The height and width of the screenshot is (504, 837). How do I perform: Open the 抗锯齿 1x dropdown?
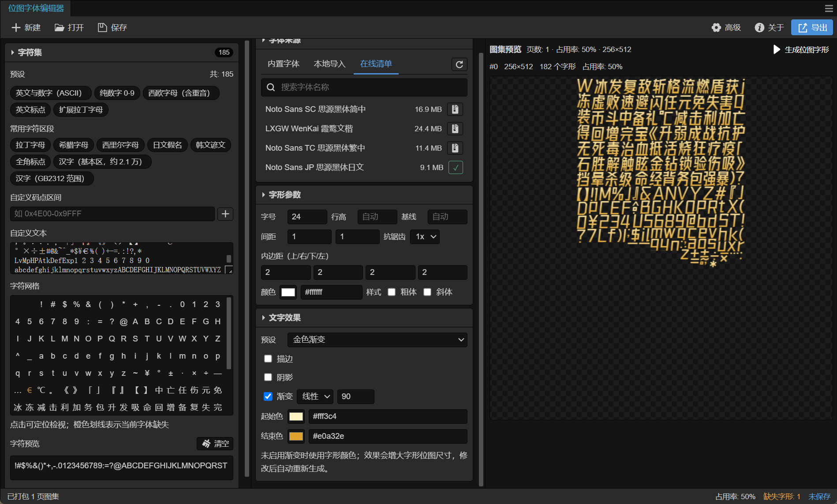[x=425, y=237]
